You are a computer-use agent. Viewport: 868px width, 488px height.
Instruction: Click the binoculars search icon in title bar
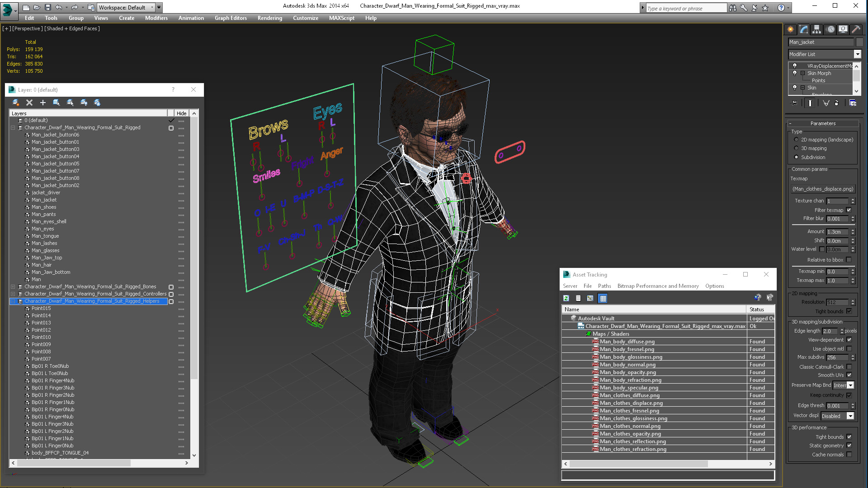point(733,8)
